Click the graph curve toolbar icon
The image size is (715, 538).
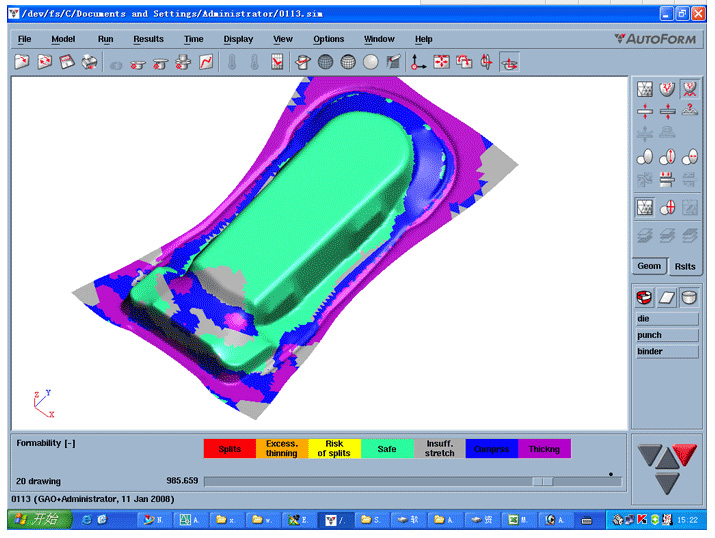point(206,62)
